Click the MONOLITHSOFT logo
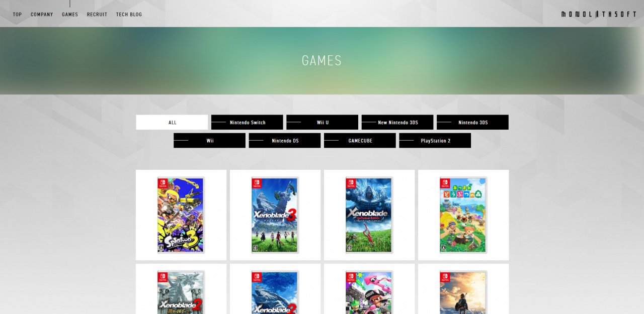 pos(599,15)
